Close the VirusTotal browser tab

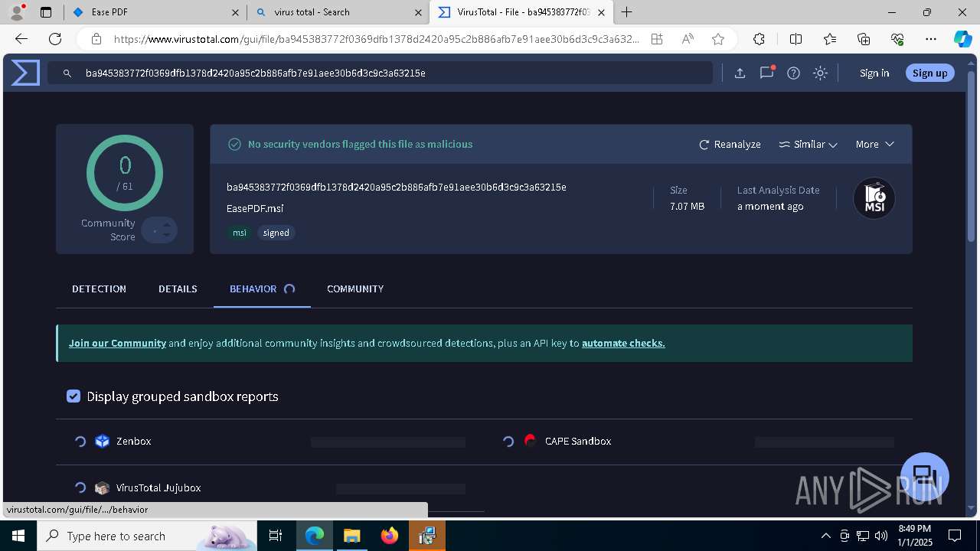(x=602, y=12)
